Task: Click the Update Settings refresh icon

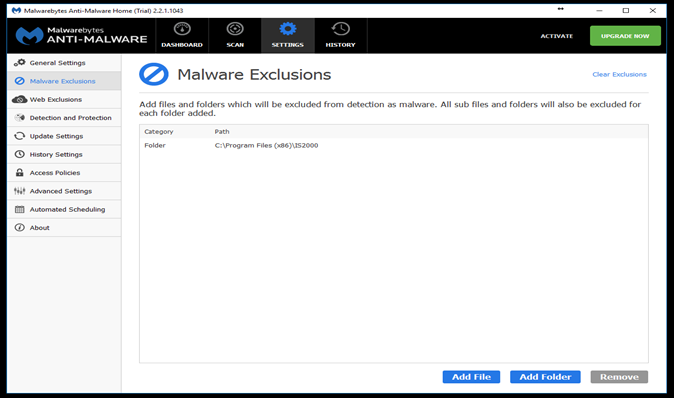Action: click(x=19, y=136)
